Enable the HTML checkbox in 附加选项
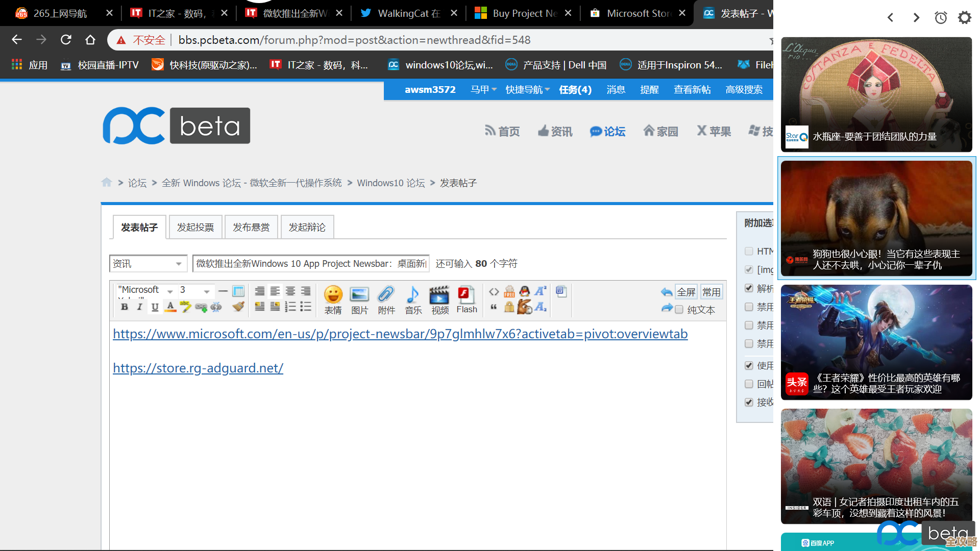This screenshot has width=980, height=551. pos(749,251)
